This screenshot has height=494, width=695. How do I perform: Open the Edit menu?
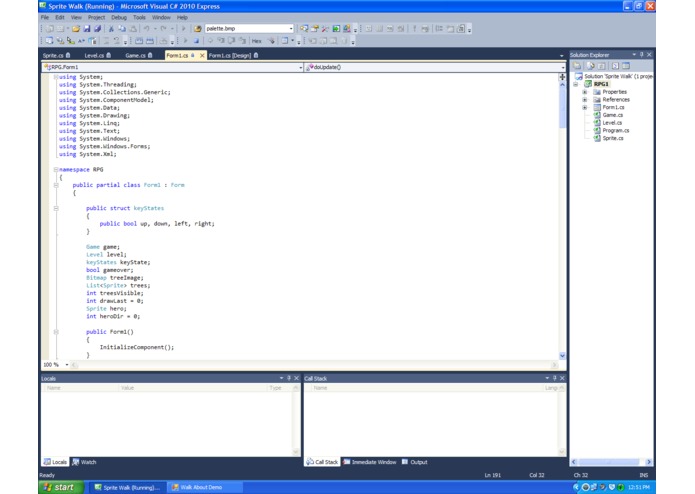60,17
